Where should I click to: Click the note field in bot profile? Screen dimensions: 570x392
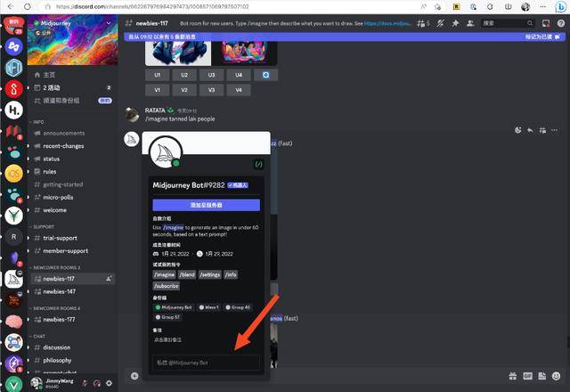167,339
